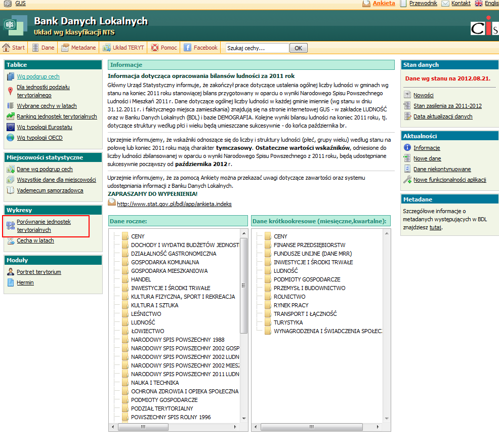Expand NAUKA I TECHNIKA folder

[125, 382]
